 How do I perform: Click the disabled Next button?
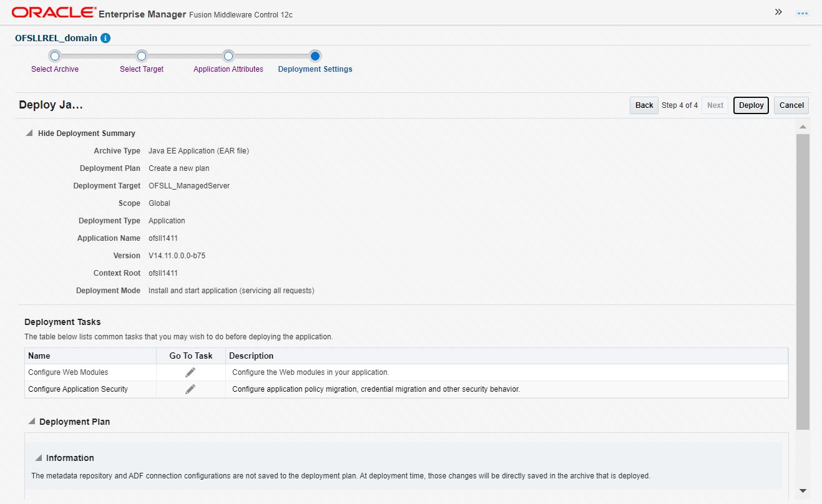click(715, 105)
